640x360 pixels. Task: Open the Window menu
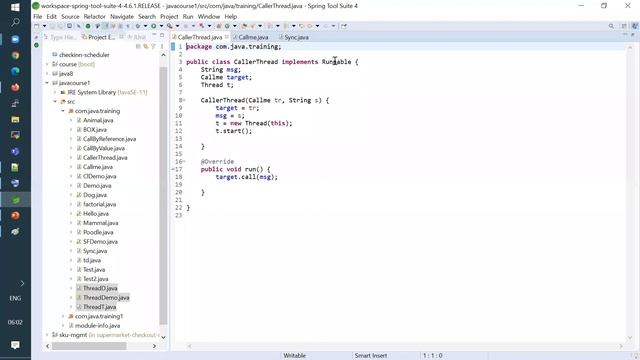coord(209,16)
